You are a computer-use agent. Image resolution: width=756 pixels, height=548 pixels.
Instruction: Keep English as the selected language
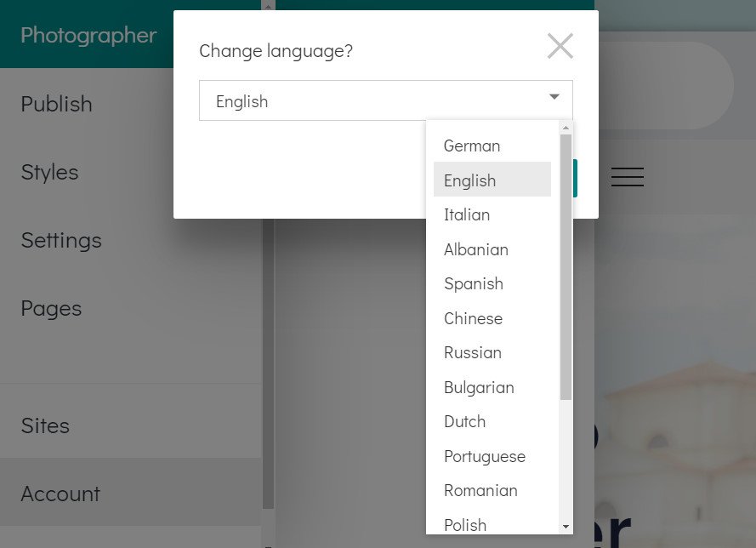click(x=469, y=180)
